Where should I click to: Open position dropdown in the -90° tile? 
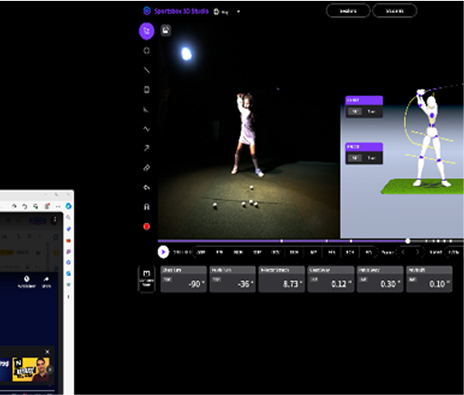(168, 279)
